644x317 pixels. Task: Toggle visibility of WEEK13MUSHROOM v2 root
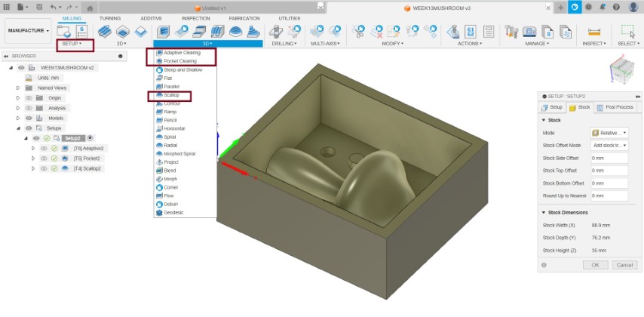tap(21, 68)
